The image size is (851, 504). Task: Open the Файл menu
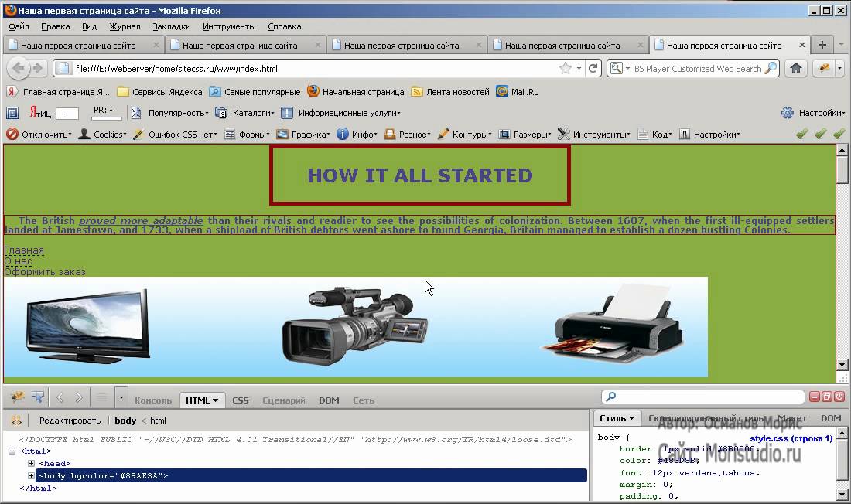(x=19, y=26)
